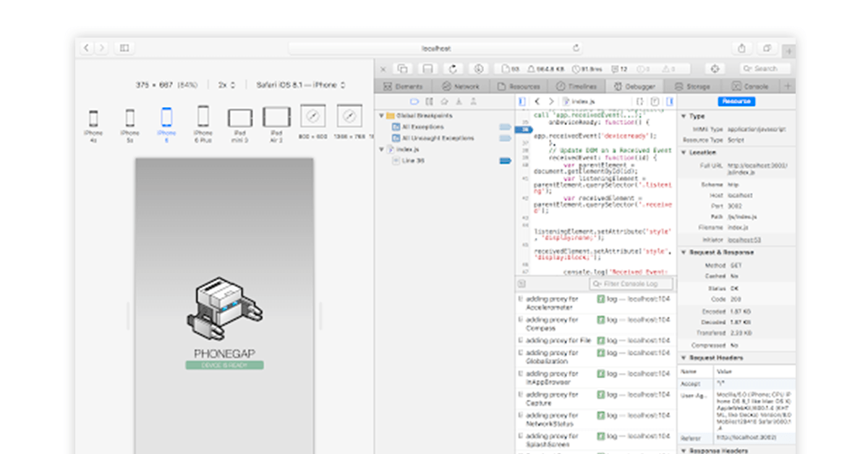Collapse the Request Headers section

684,358
